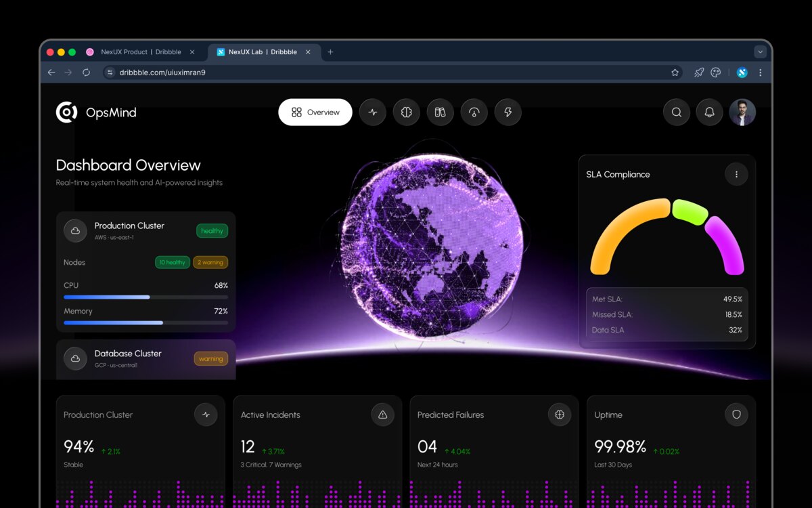
Task: Click the Production Cluster cloud icon
Action: (x=75, y=231)
